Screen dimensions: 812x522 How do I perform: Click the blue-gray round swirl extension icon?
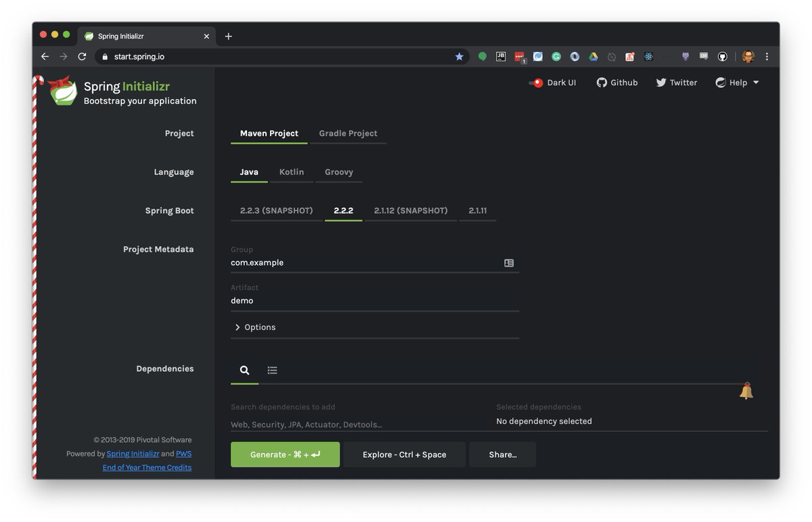click(574, 57)
